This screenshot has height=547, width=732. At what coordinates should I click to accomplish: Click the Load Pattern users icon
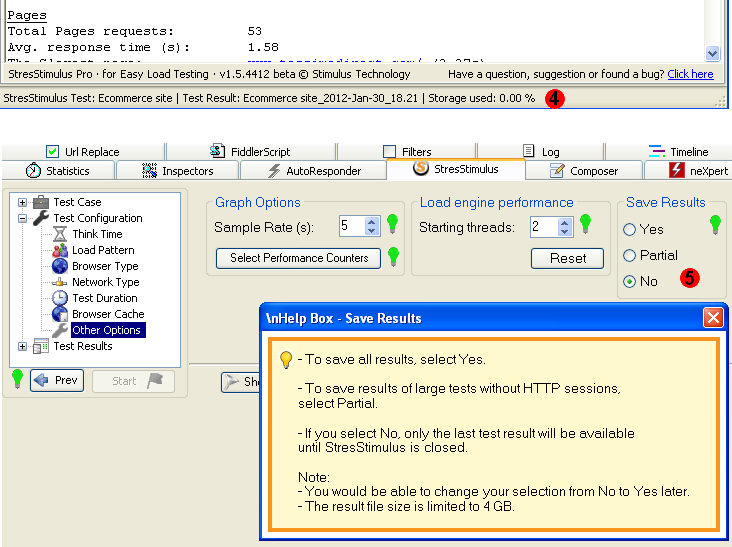tap(60, 250)
